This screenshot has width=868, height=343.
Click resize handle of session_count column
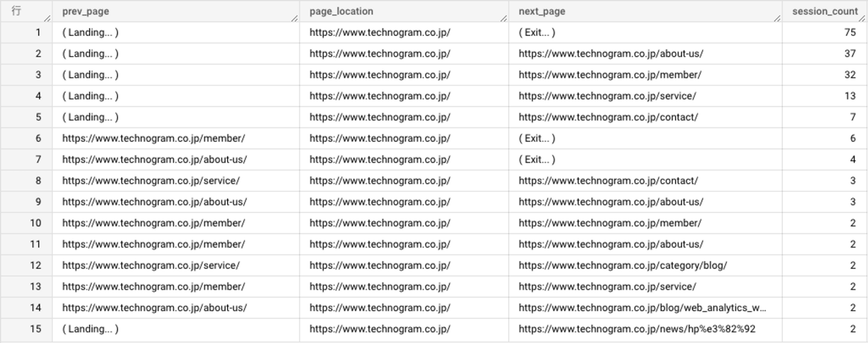(x=862, y=18)
